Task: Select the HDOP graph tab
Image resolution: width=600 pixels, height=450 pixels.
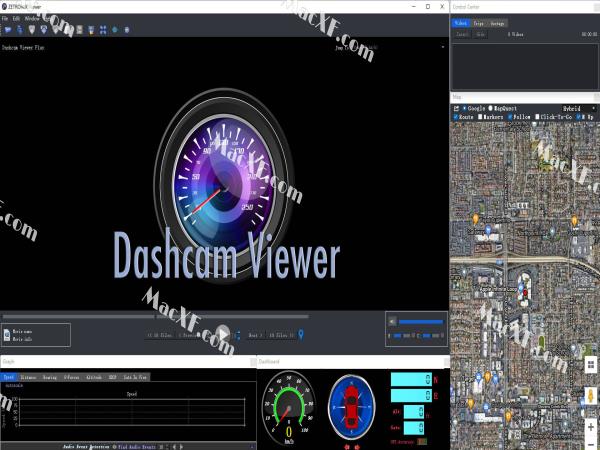Action: (x=112, y=377)
